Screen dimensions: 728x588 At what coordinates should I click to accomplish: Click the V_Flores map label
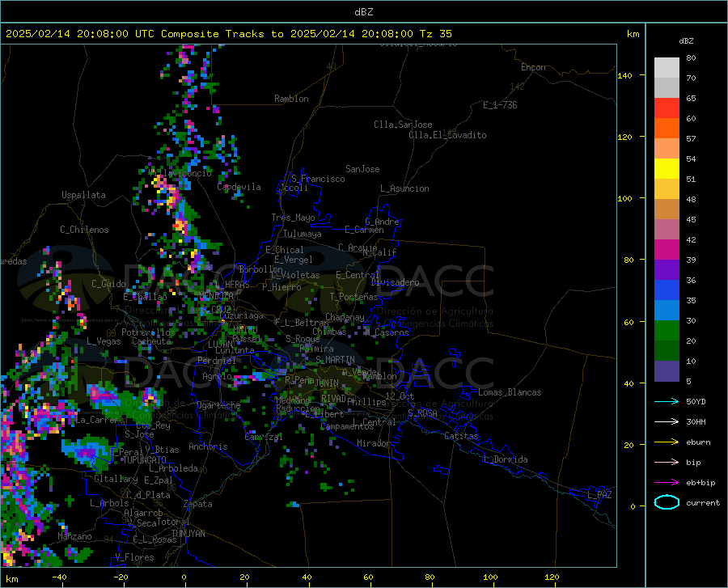pyautogui.click(x=134, y=557)
